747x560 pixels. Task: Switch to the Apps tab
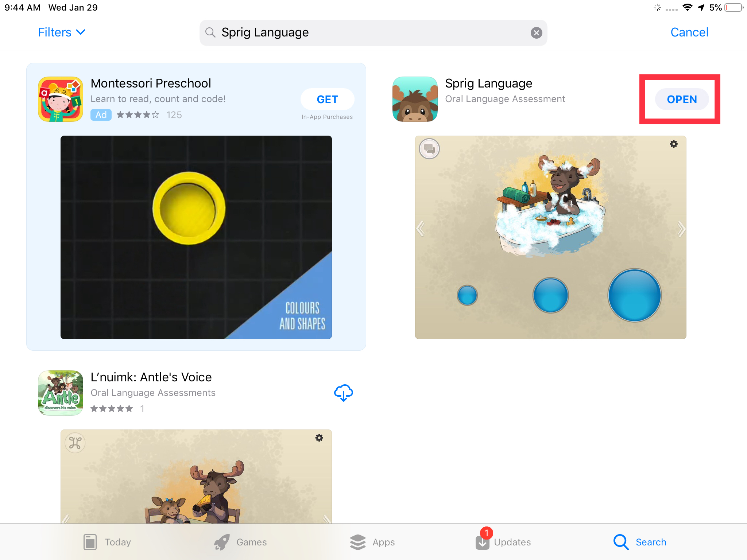coord(372,542)
